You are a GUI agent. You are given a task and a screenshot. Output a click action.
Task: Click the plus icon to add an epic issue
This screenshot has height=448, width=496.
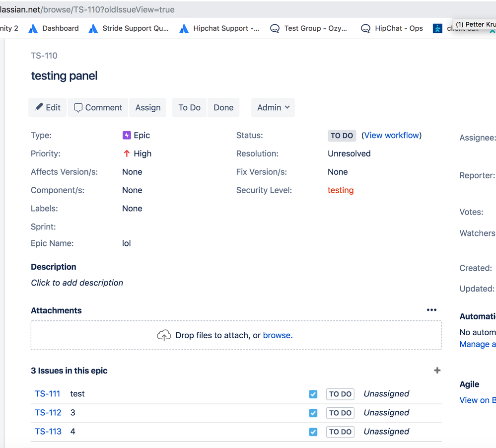click(x=437, y=370)
